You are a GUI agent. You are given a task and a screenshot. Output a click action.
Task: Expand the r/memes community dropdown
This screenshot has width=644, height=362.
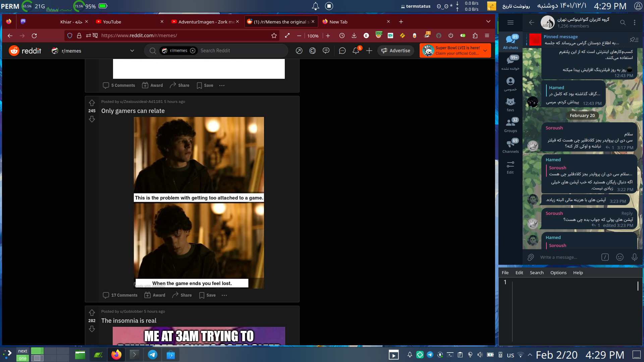point(132,51)
